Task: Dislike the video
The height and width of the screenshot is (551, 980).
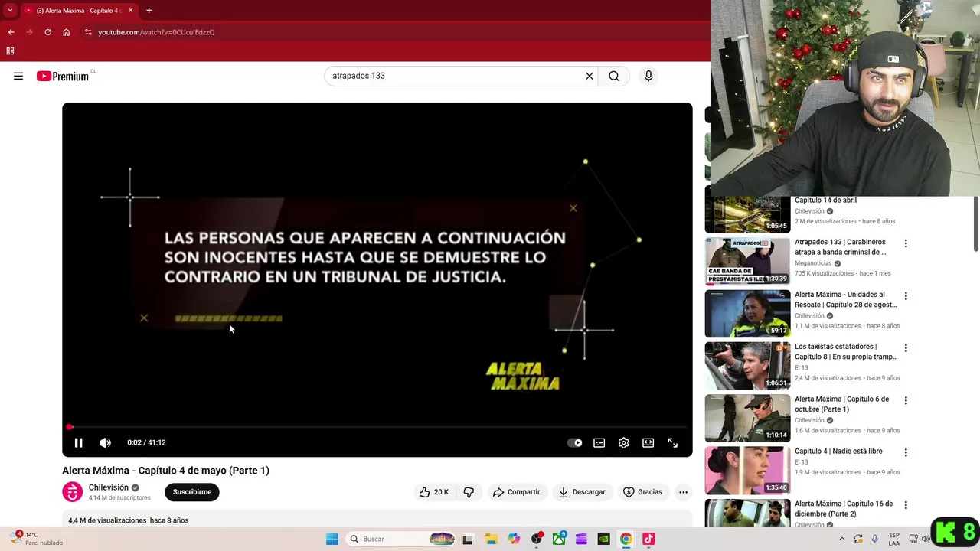Action: (469, 492)
